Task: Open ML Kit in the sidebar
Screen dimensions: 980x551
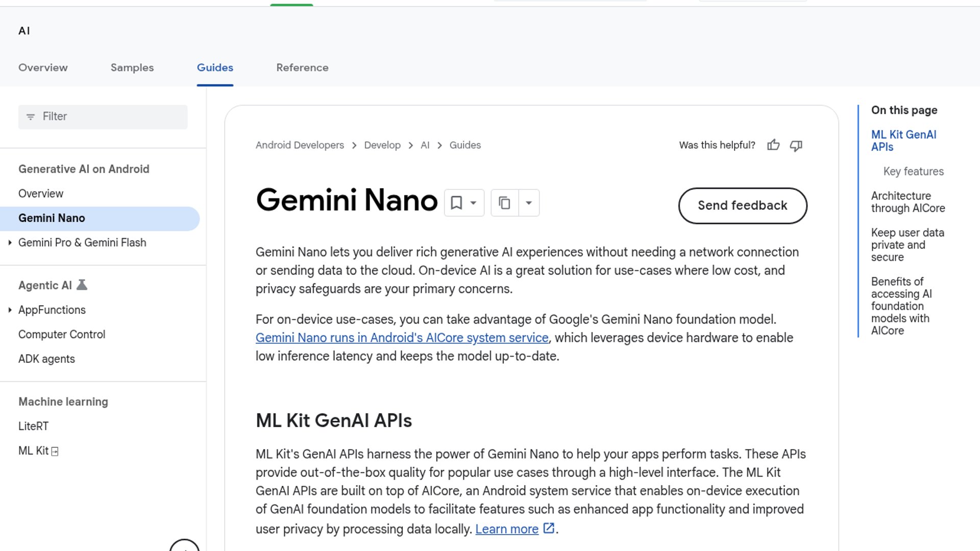Action: [33, 451]
